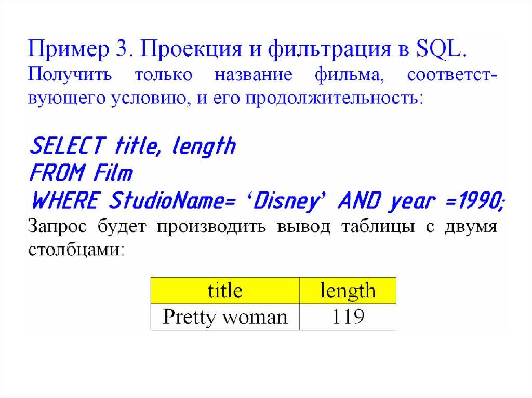Click the table name "Film" in the query

pos(113,173)
